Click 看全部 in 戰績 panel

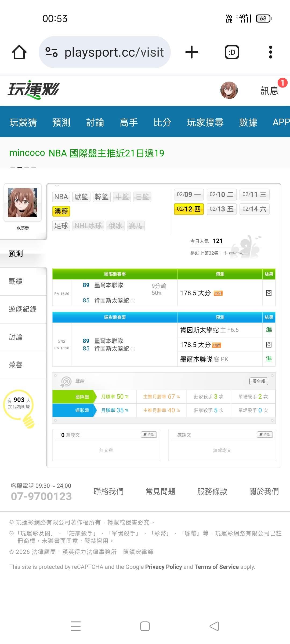tap(259, 381)
